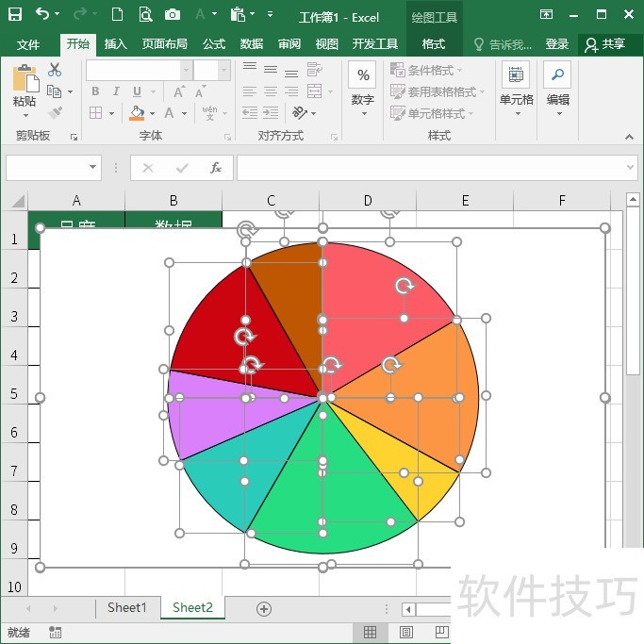Expand the font name combo box
Screen dimensions: 644x644
tap(186, 70)
